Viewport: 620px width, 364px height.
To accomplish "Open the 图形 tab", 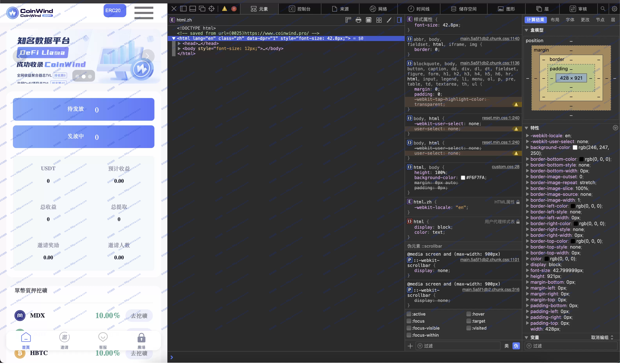I will click(x=506, y=9).
